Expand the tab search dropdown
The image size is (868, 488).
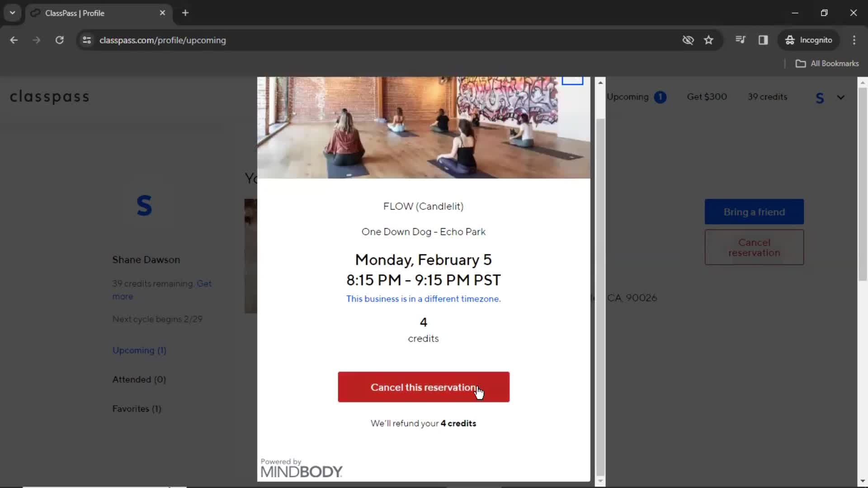point(13,13)
